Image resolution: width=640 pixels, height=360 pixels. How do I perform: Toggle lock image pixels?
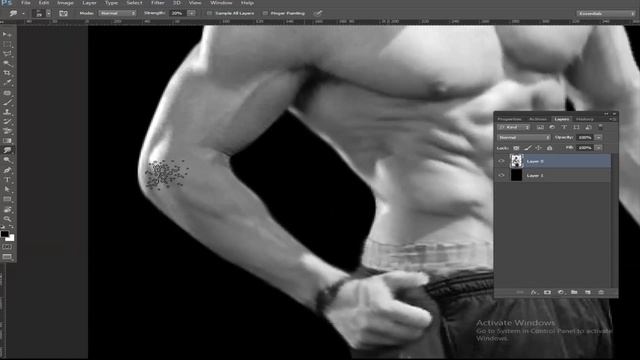click(528, 148)
